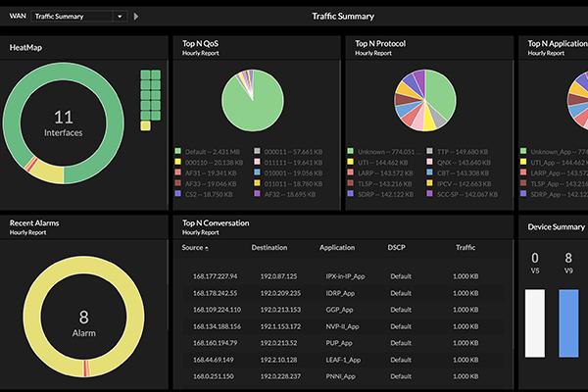This screenshot has width=588, height=392.
Task: Toggle the red LARP protocol legend swatch
Action: click(351, 172)
